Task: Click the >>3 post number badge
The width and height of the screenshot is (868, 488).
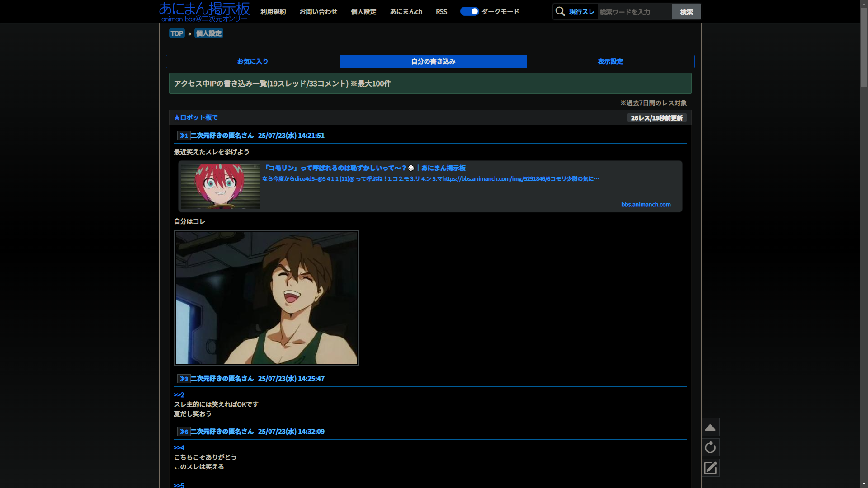Action: point(184,379)
